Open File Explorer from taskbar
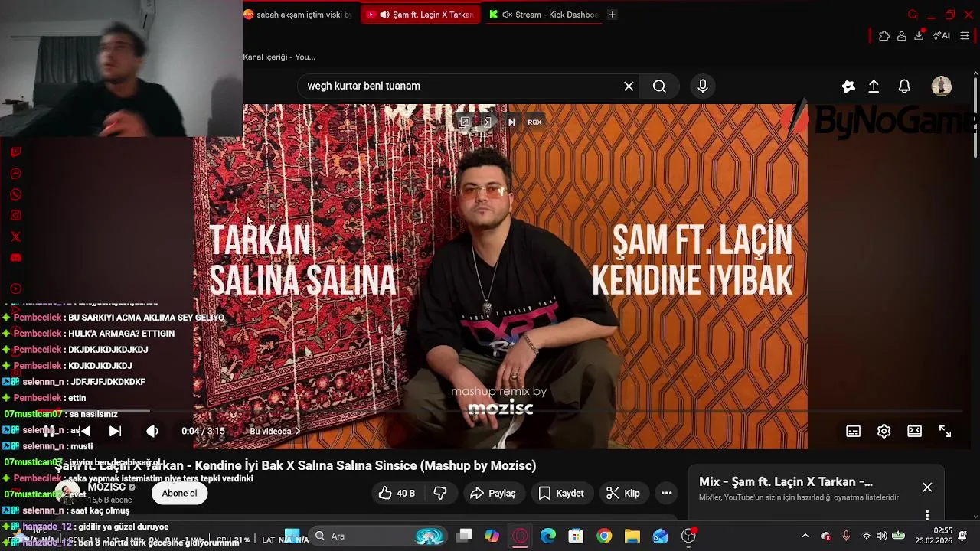The width and height of the screenshot is (980, 551). tap(632, 536)
